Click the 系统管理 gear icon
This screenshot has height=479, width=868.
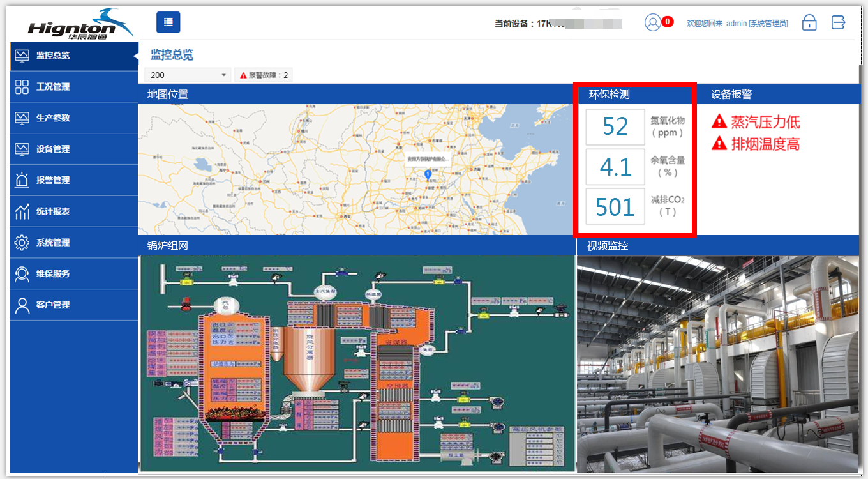22,243
